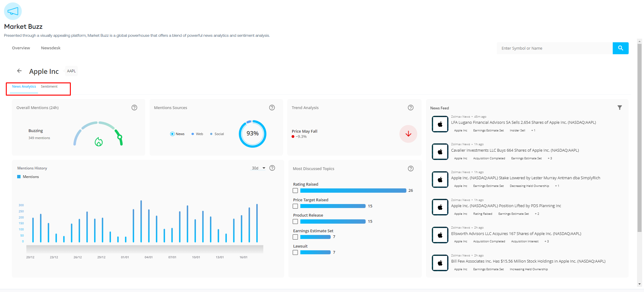Click the blue search magnifier button
Screen dimensions: 644x292
pyautogui.click(x=620, y=48)
